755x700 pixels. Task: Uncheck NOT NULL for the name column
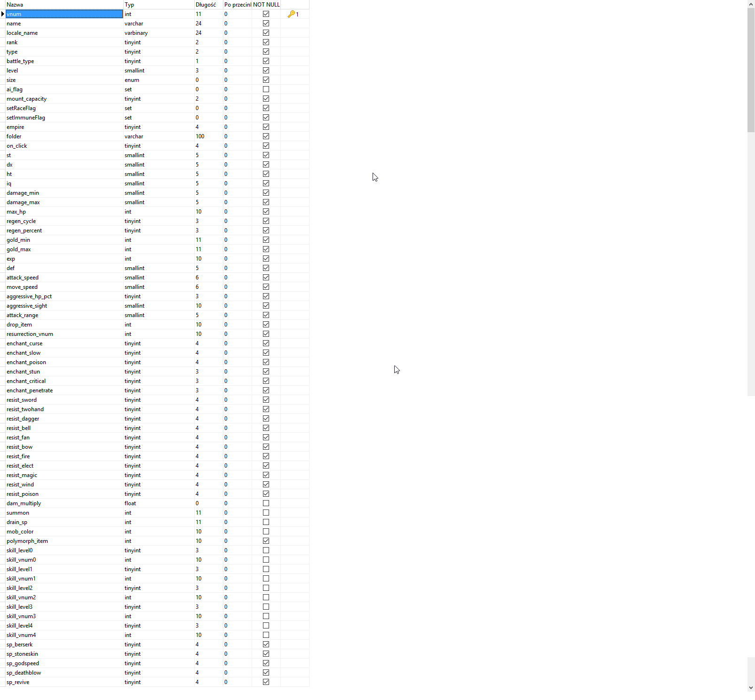(266, 24)
